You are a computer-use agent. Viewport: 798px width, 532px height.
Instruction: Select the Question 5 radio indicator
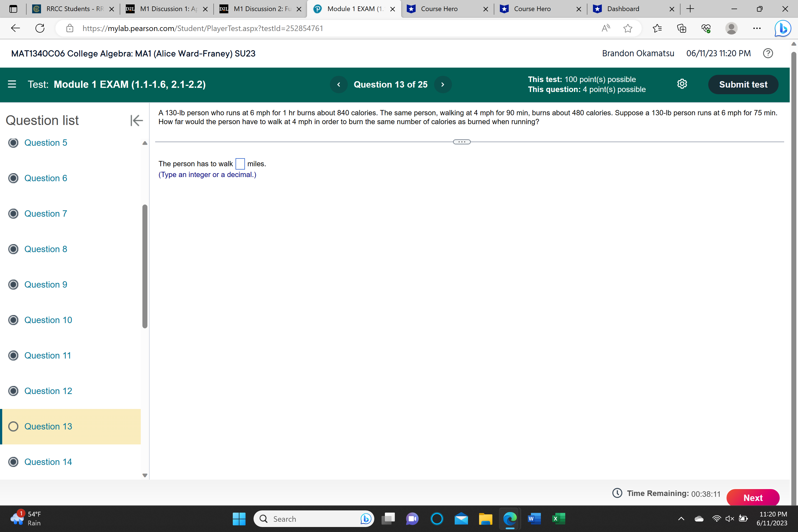point(13,142)
